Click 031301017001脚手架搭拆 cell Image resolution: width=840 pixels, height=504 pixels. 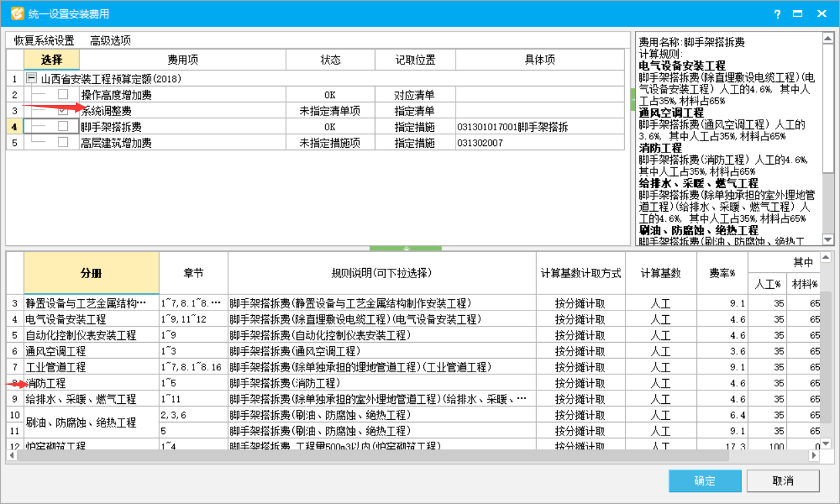[540, 126]
